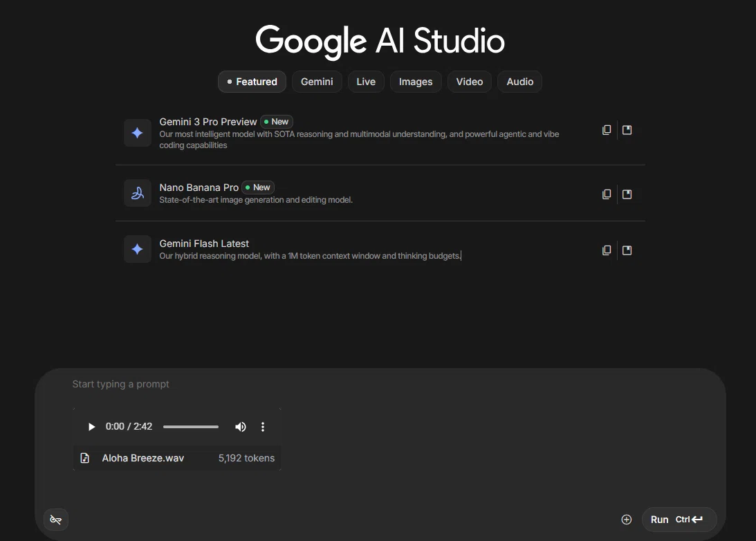Switch to the Live tab
The width and height of the screenshot is (756, 541).
(366, 82)
